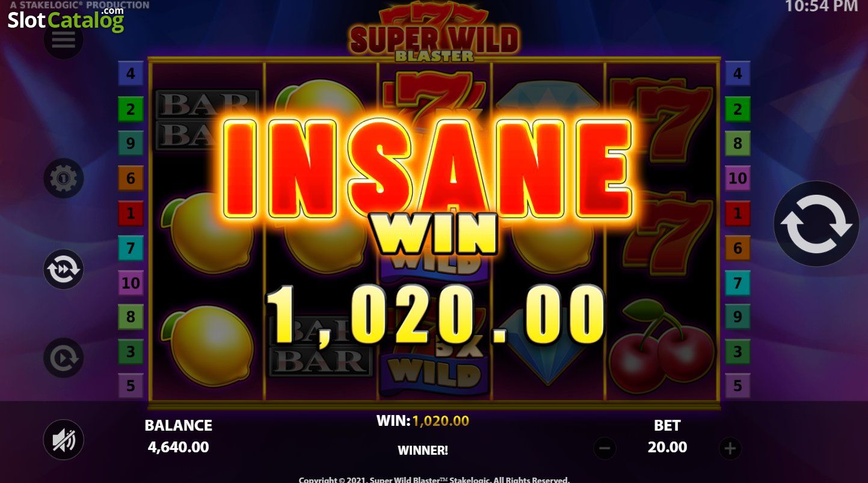Start autoplay with the circular play icon
Image resolution: width=868 pixels, height=483 pixels.
[x=64, y=358]
